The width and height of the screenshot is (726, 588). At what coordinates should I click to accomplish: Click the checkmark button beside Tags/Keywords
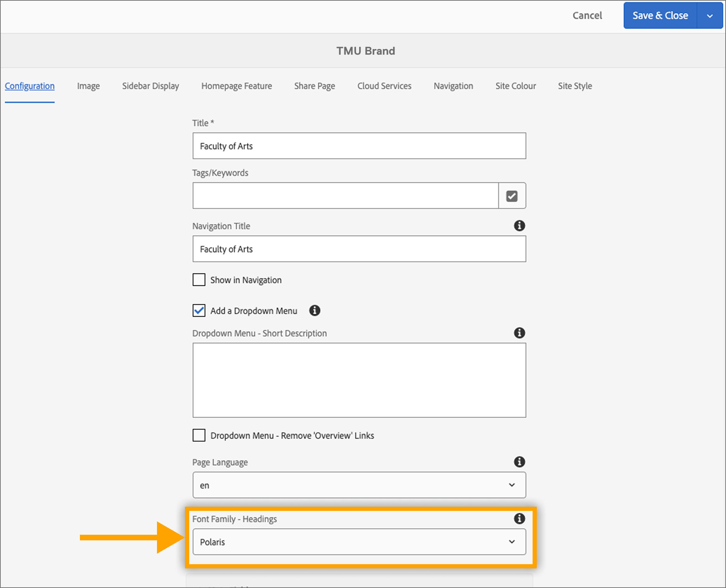(x=512, y=196)
